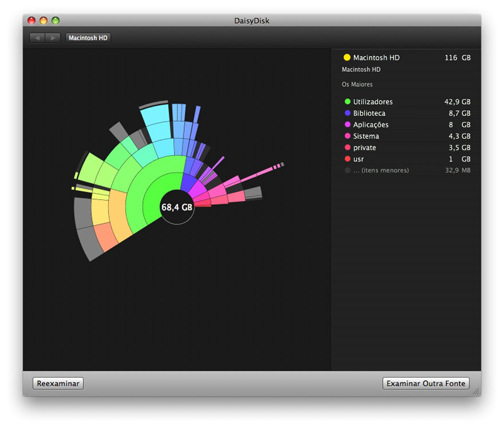Click the private folder color dot
The image size is (504, 428).
click(x=348, y=147)
